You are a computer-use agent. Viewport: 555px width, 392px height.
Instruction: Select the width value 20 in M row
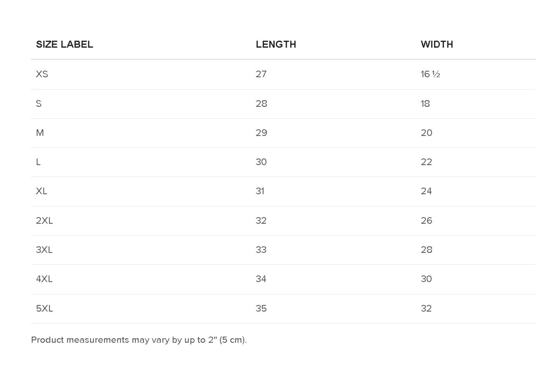click(x=426, y=133)
